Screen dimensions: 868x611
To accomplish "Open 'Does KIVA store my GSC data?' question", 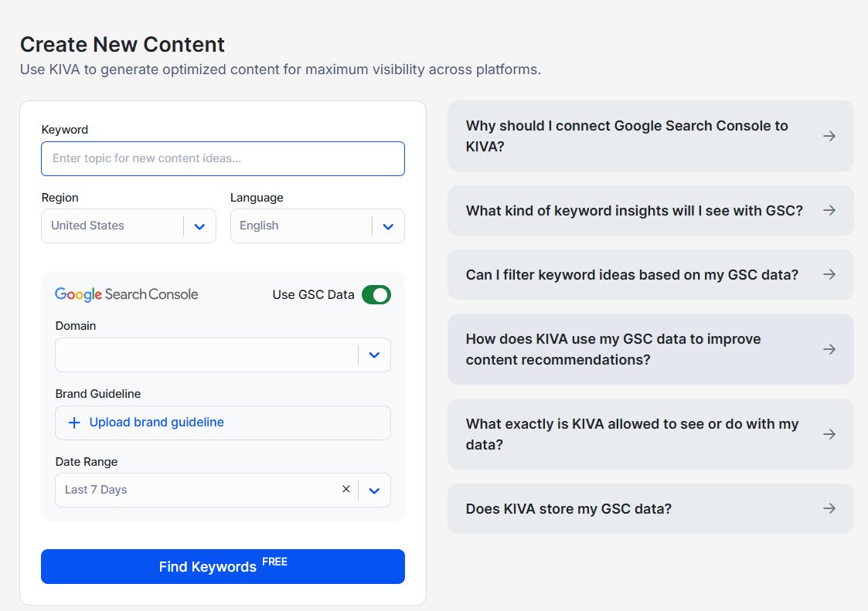I will [651, 509].
